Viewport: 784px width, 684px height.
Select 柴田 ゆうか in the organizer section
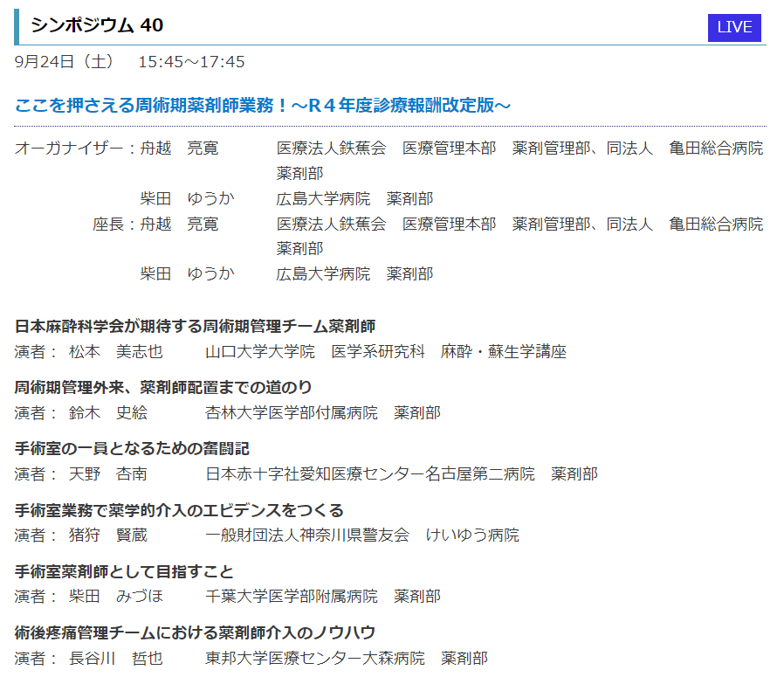coord(187,198)
